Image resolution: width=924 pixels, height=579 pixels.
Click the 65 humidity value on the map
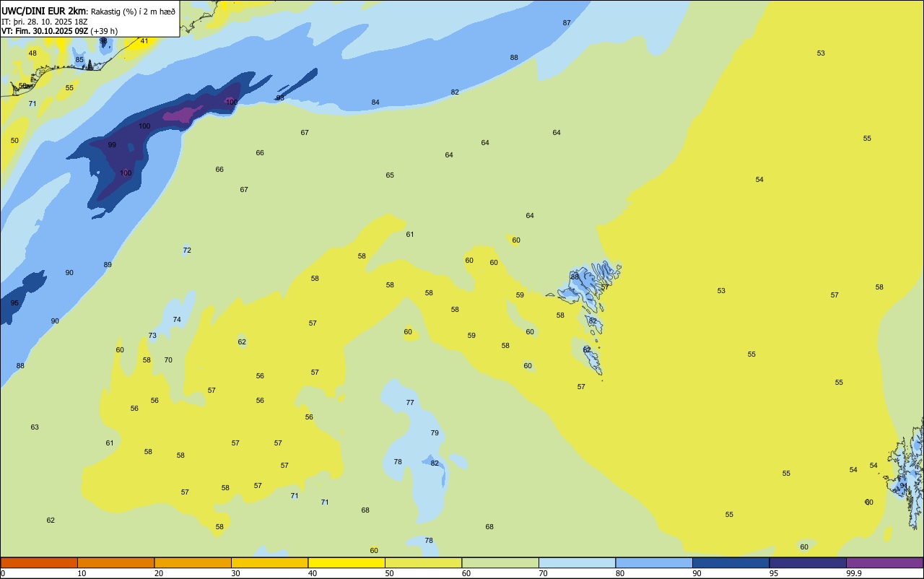click(390, 175)
